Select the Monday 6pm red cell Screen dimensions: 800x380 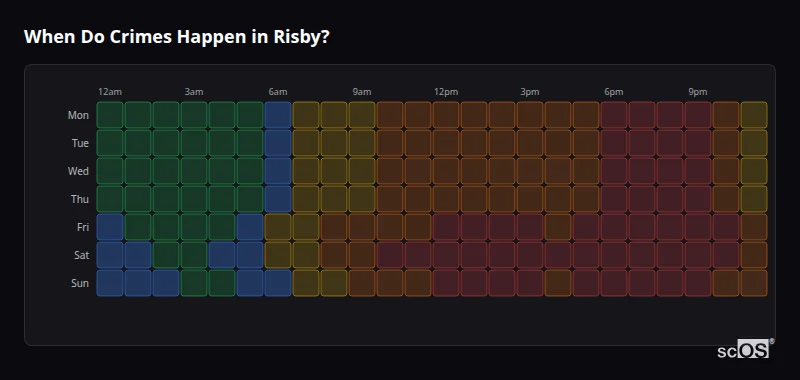click(614, 115)
